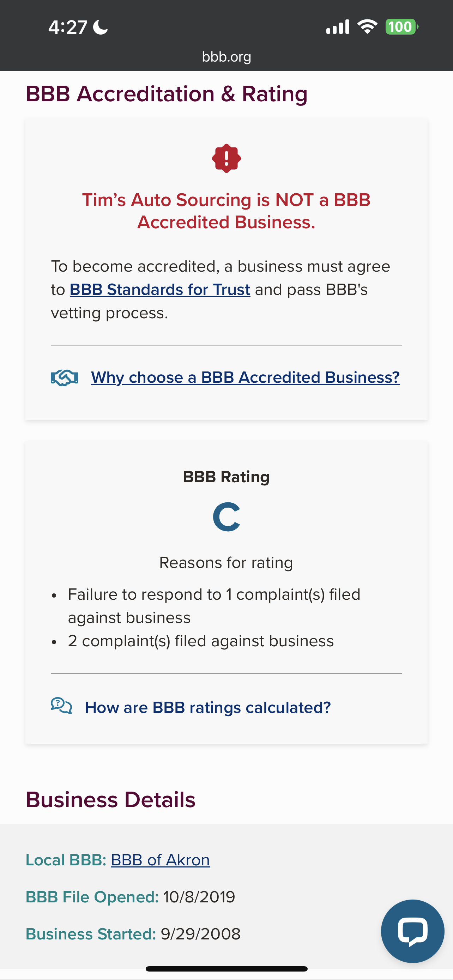Tap the red "NOT a BBB Accredited Business" notice

pyautogui.click(x=226, y=211)
